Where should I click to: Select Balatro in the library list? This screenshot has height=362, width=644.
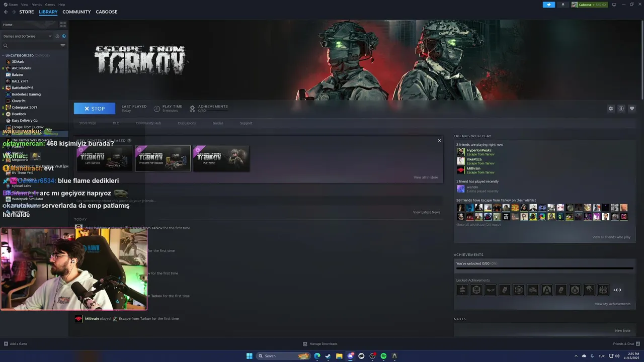[x=17, y=74]
